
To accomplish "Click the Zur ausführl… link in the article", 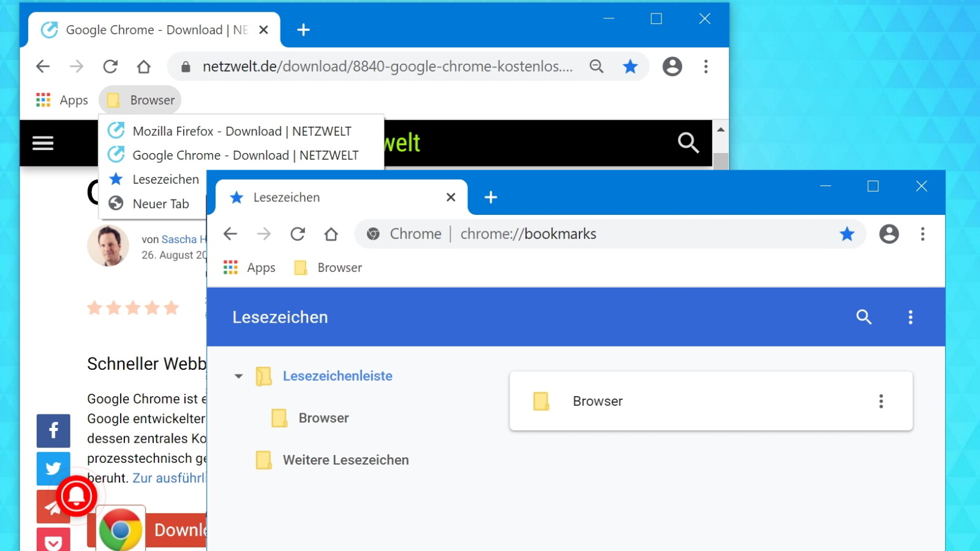I will pyautogui.click(x=169, y=478).
